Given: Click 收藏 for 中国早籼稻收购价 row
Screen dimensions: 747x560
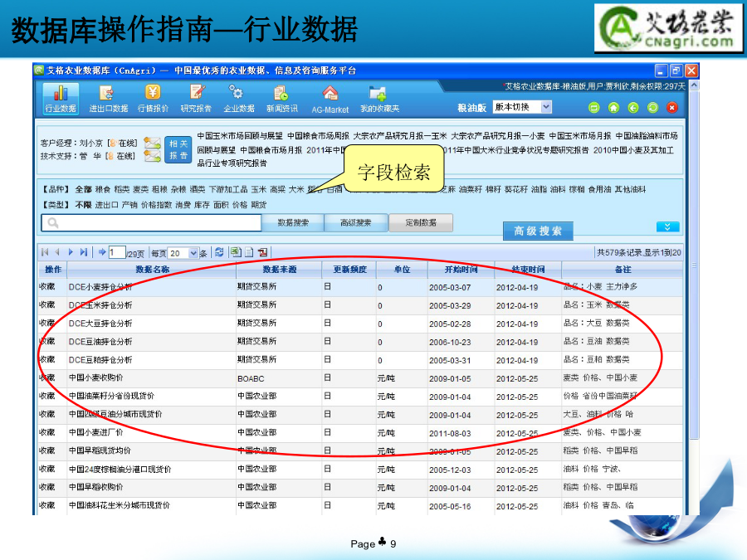Looking at the screenshot, I should click(x=47, y=487).
